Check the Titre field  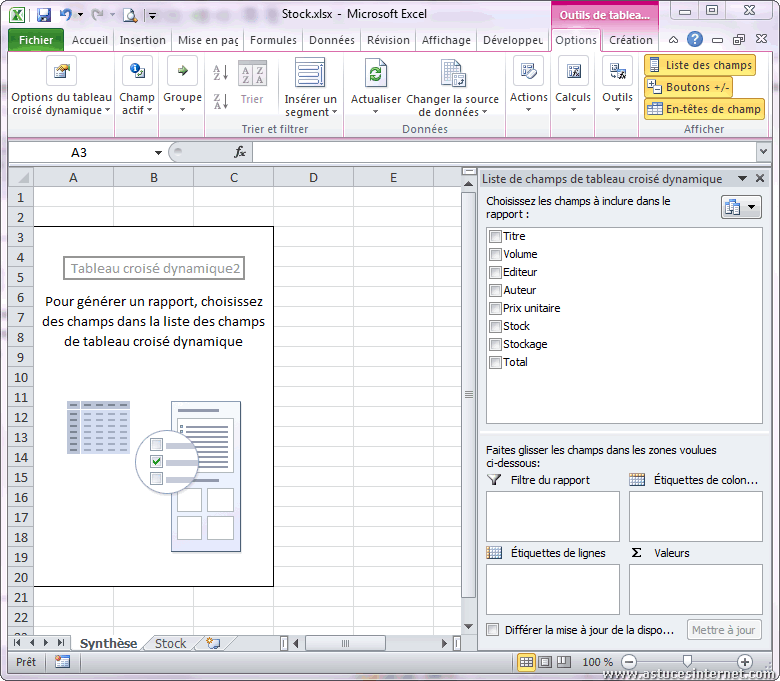tap(495, 236)
